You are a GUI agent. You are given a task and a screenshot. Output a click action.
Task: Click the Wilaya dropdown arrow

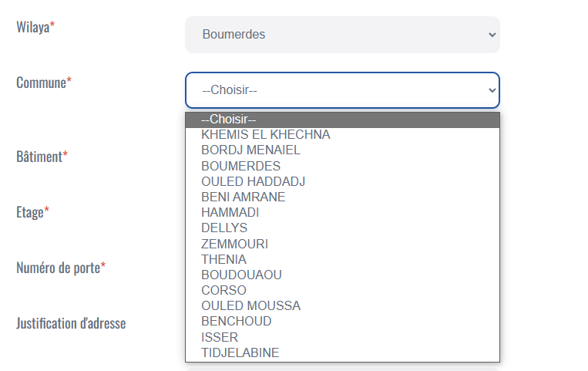pyautogui.click(x=492, y=35)
